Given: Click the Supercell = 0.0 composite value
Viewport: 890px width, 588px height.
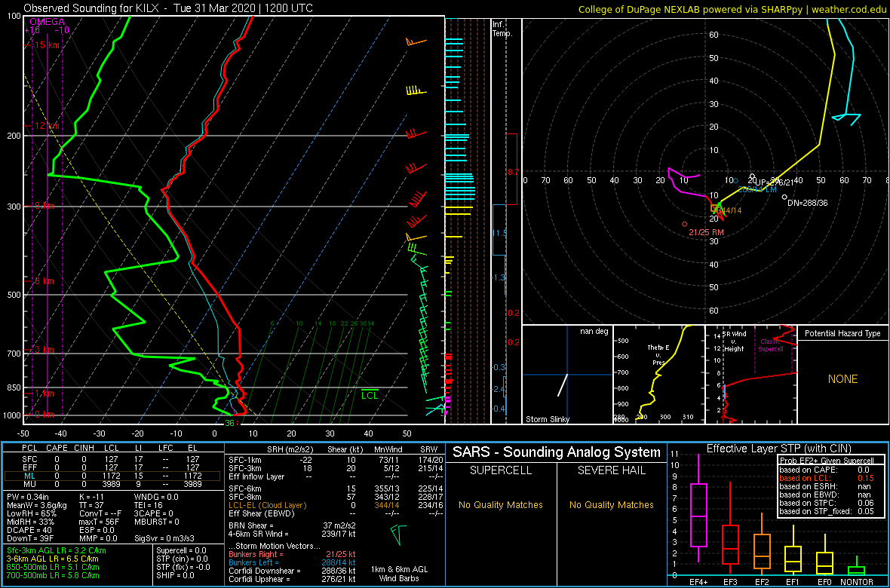Looking at the screenshot, I should [181, 550].
